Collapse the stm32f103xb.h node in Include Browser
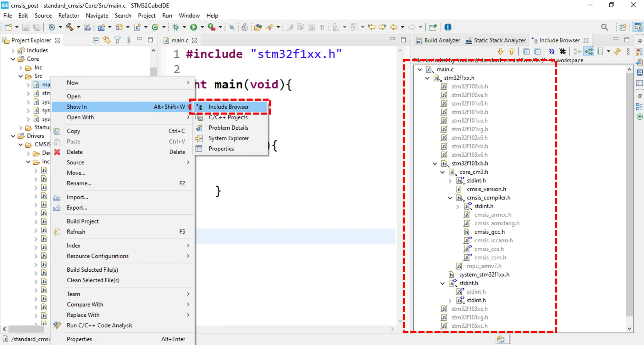 tap(434, 163)
